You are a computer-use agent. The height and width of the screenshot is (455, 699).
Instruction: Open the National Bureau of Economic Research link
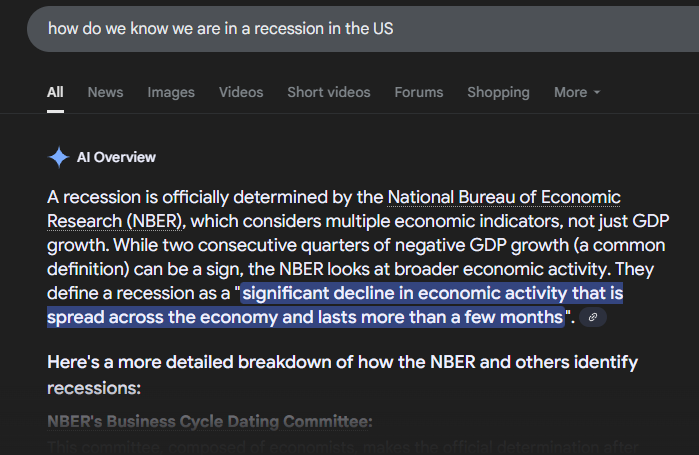click(x=503, y=197)
